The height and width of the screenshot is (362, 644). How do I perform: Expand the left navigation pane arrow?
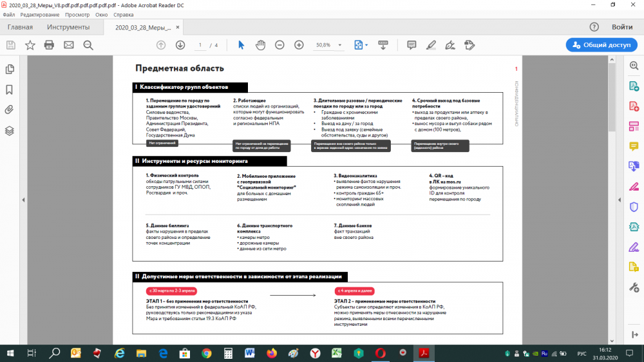click(x=23, y=200)
